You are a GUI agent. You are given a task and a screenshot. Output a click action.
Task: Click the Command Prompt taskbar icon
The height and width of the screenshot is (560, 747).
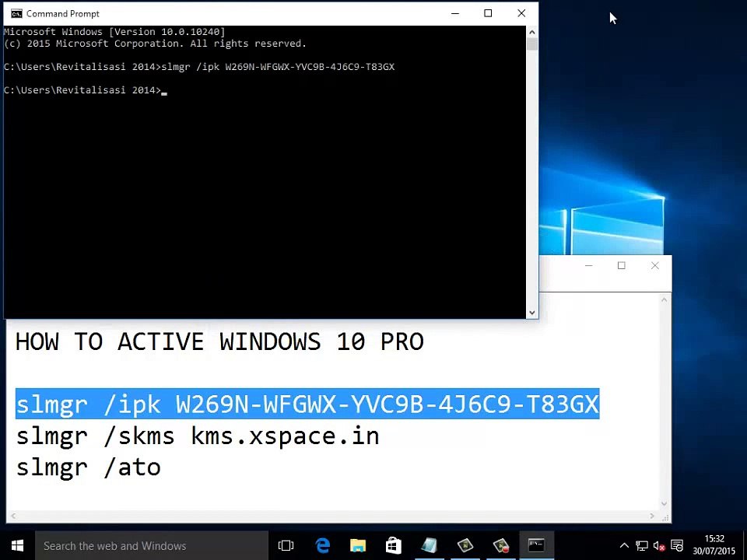[x=536, y=546]
